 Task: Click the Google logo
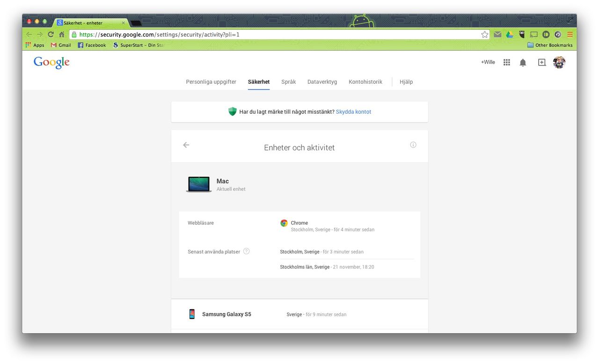click(51, 63)
